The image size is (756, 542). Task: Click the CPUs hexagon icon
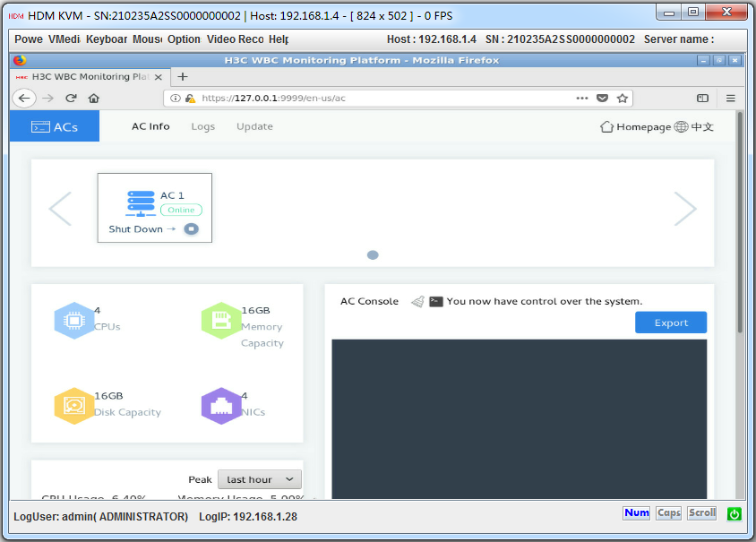[x=73, y=321]
